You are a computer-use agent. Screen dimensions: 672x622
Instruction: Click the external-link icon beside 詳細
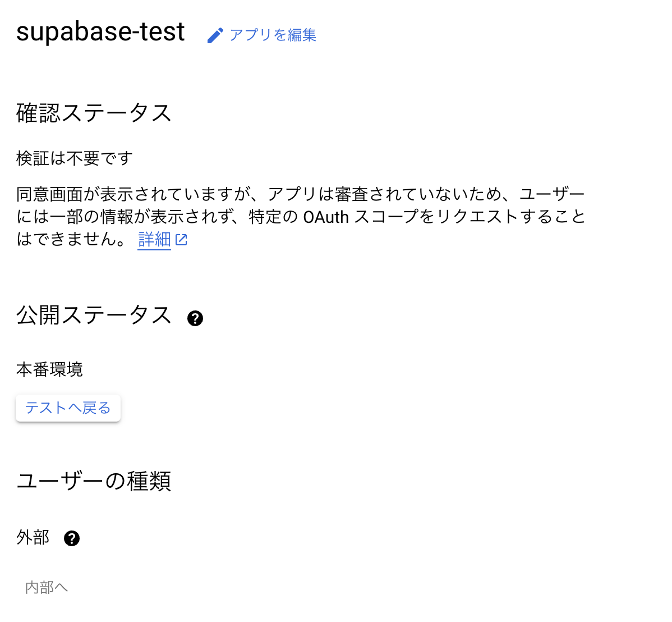click(181, 240)
